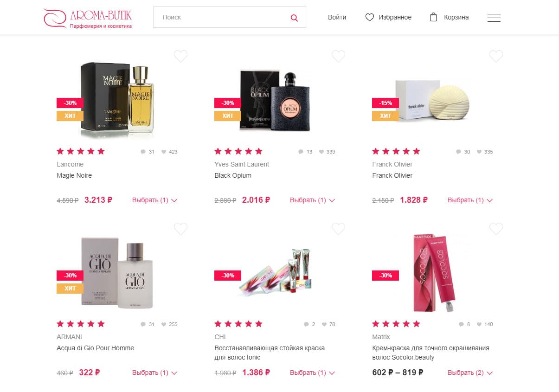The width and height of the screenshot is (559, 392).
Task: Expand Выбрать (1) for Acqua di Gio
Action: pos(154,373)
